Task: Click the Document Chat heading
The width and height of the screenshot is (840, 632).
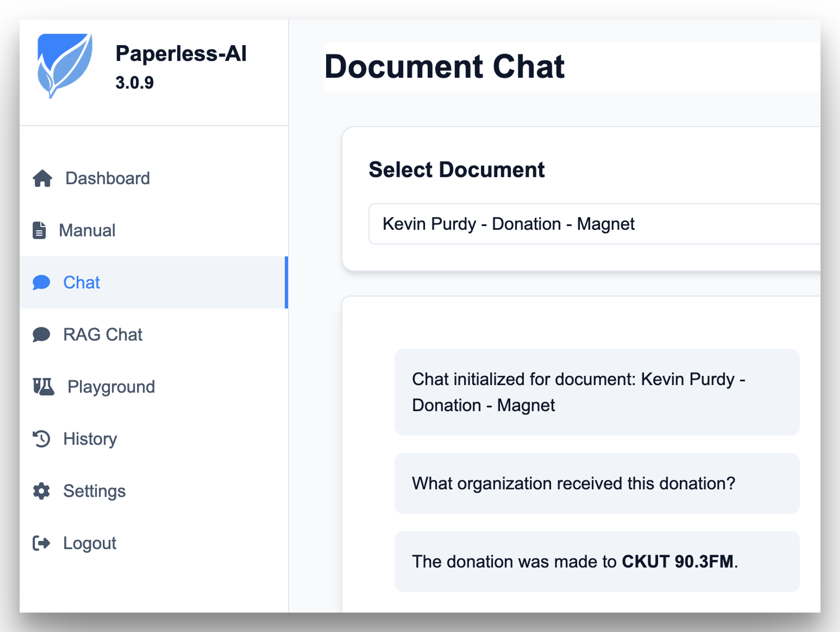Action: tap(445, 67)
